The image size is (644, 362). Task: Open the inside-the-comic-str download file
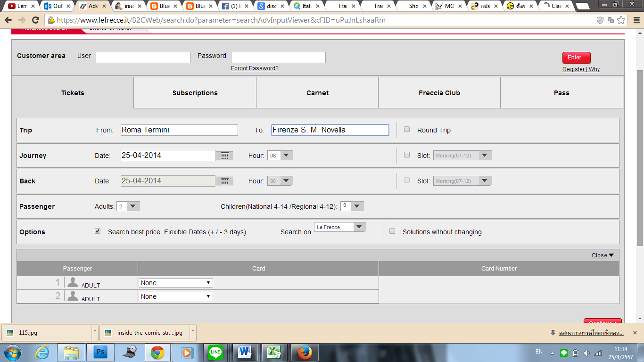click(145, 332)
